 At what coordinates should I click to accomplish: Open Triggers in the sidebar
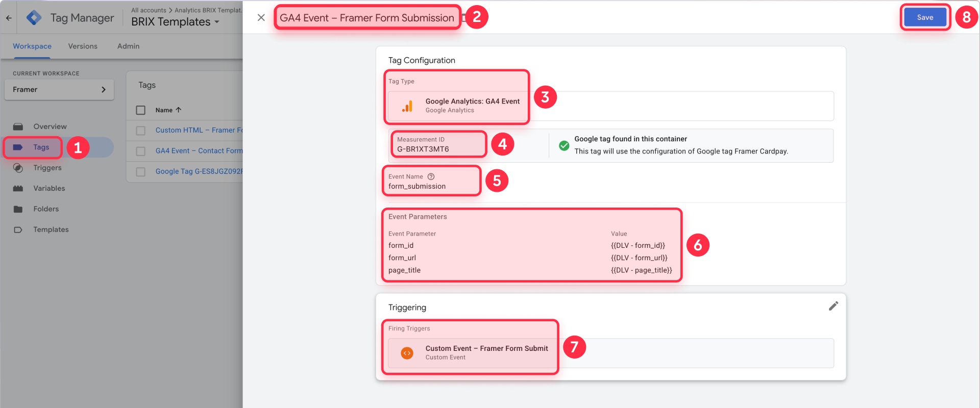pos(47,168)
